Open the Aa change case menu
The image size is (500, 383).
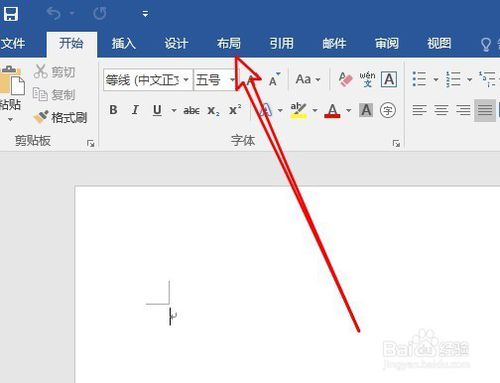[308, 79]
